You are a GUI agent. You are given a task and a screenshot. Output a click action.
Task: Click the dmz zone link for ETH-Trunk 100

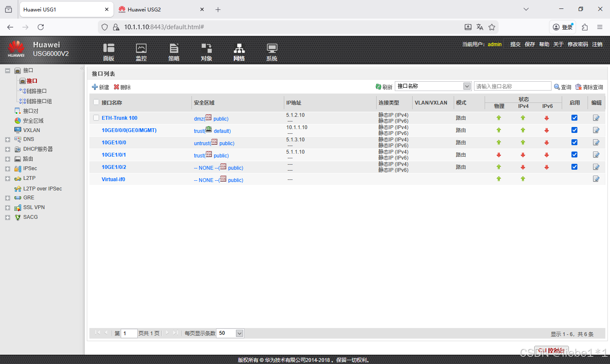(199, 119)
